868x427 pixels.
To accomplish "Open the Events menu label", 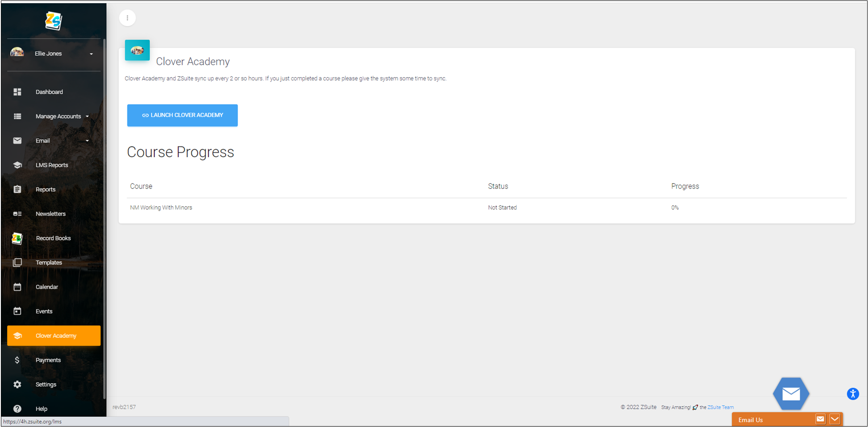I will (44, 311).
